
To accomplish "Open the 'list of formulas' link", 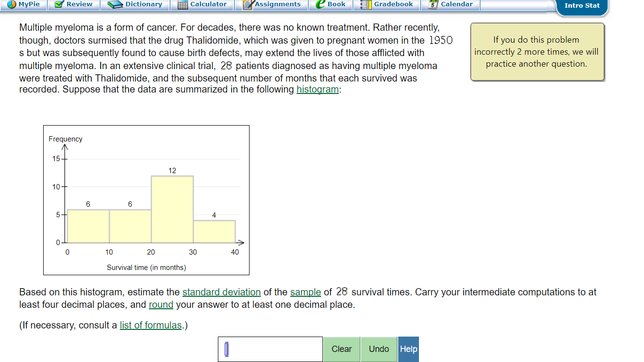I will point(151,325).
